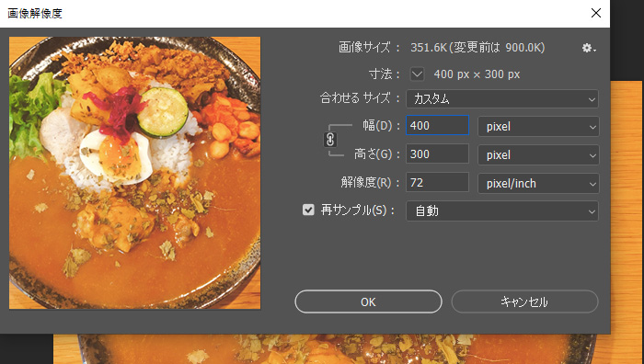The image size is (644, 364).
Task: Click the 幅 width input field
Action: (x=437, y=126)
